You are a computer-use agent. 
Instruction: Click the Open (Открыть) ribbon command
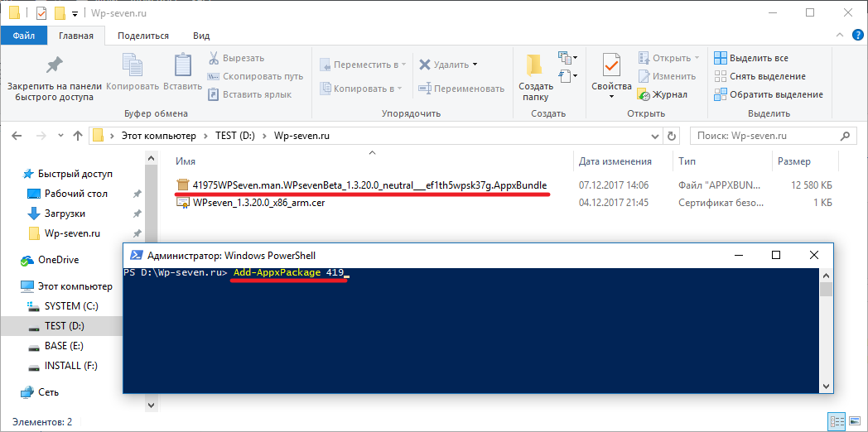pyautogui.click(x=668, y=58)
